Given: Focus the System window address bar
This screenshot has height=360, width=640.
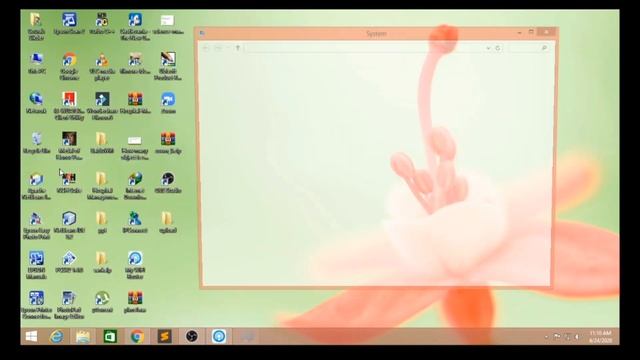Looking at the screenshot, I should [x=364, y=48].
